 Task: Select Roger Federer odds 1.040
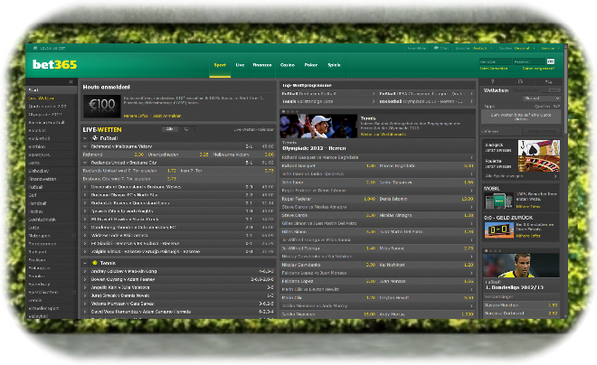tap(369, 199)
